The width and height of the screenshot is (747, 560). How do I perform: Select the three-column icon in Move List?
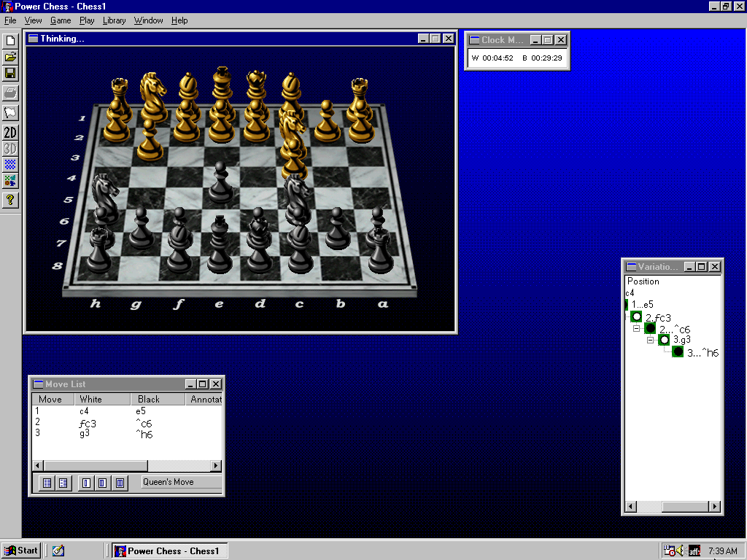click(120, 483)
